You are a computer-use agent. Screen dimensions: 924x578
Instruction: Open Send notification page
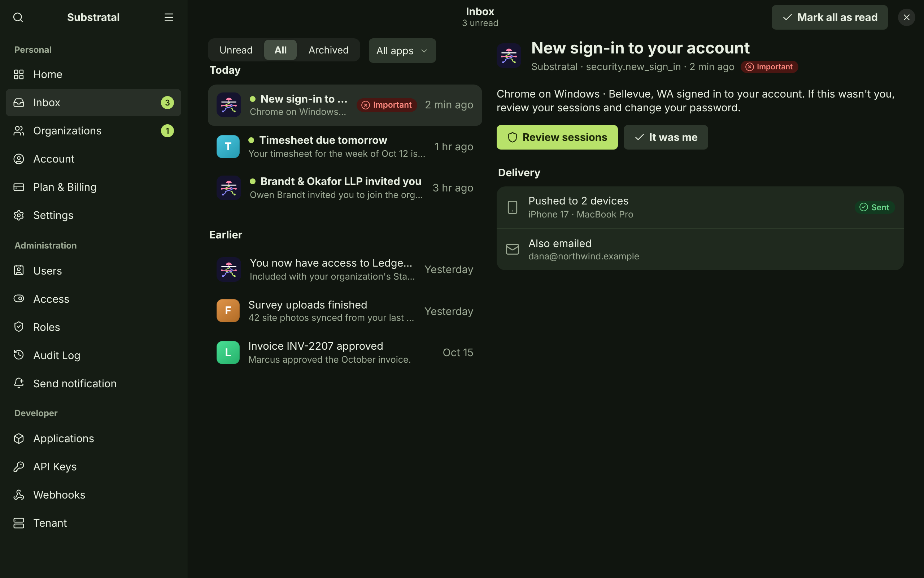tap(93, 383)
